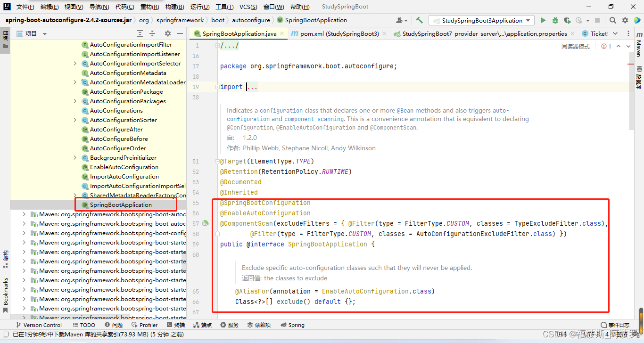The height and width of the screenshot is (343, 644).
Task: Open the 项目 view selector dropdown
Action: coord(32,33)
